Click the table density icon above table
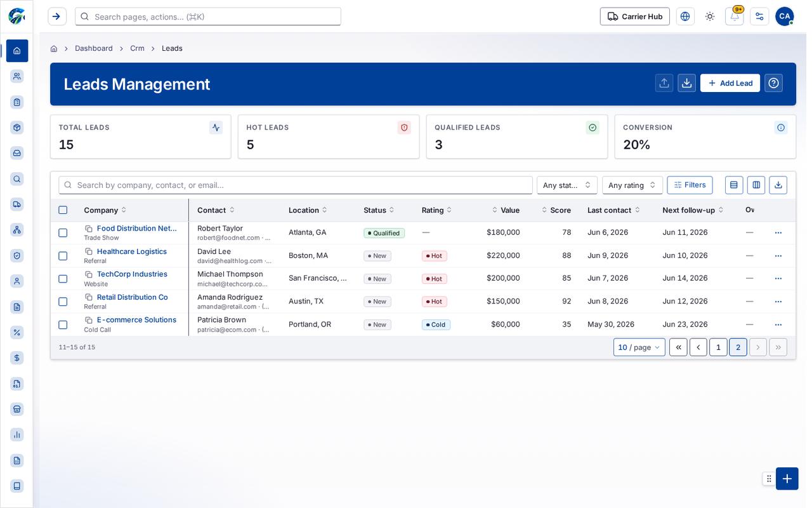 coord(734,185)
